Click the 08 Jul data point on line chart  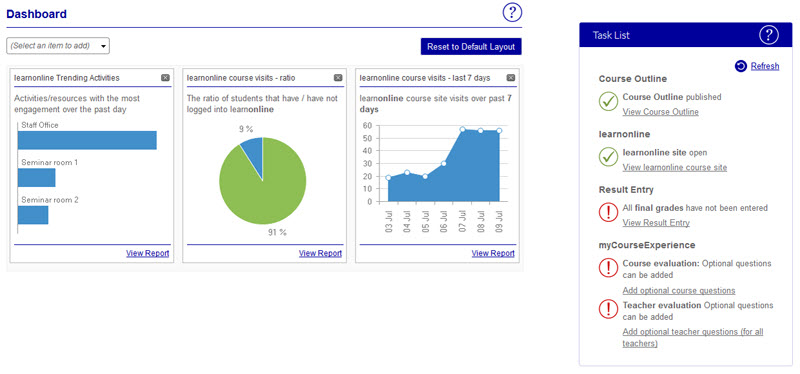click(x=481, y=131)
